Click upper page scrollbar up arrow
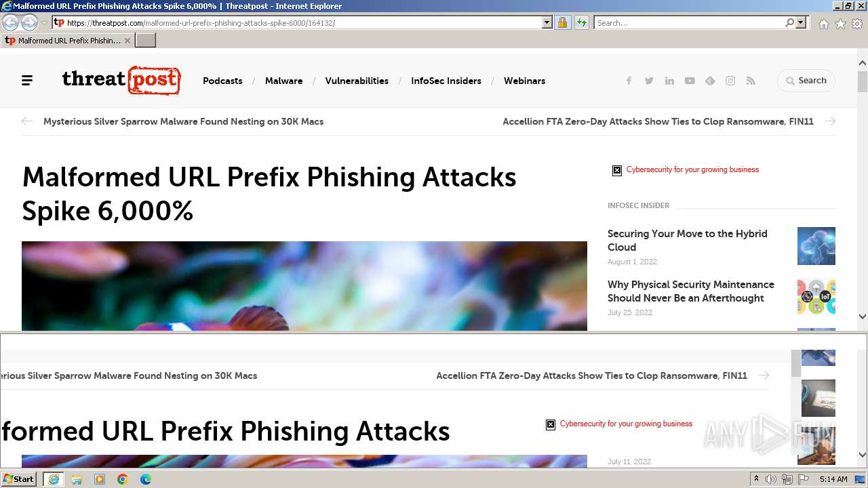The height and width of the screenshot is (488, 868). click(x=863, y=63)
